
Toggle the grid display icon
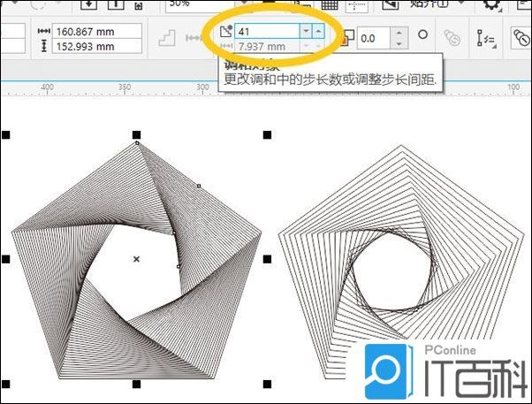(330, 4)
